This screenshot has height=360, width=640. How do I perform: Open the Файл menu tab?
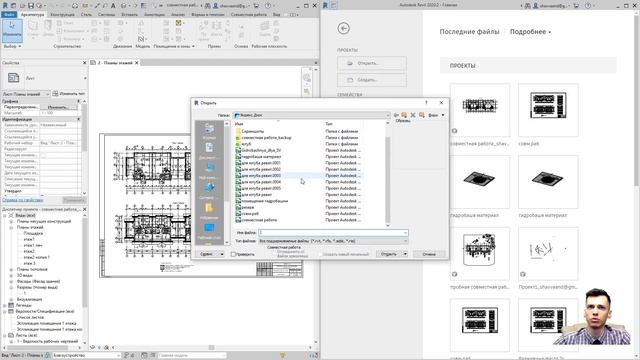[9, 15]
